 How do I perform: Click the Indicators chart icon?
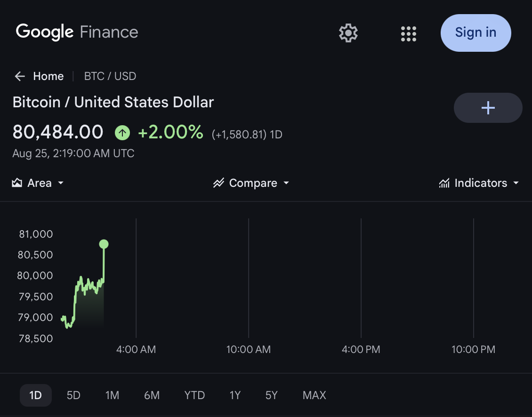click(444, 183)
